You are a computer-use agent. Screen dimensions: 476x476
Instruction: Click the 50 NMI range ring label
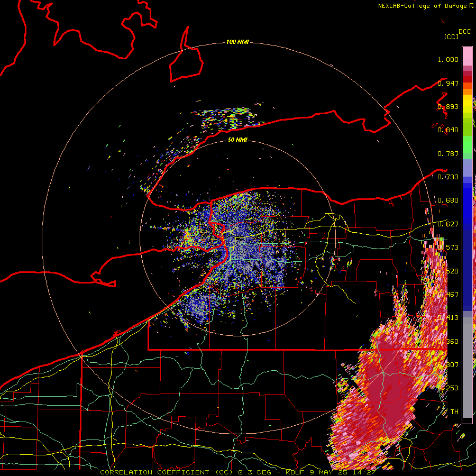coord(237,140)
